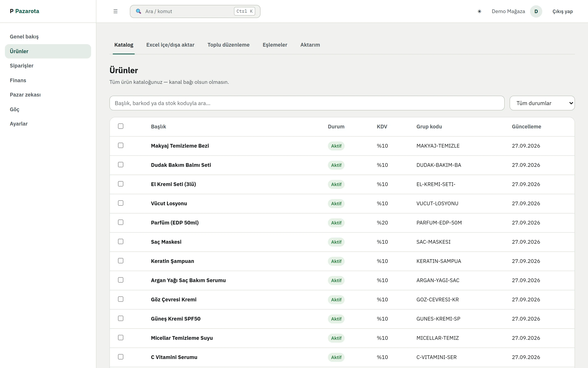The image size is (588, 368).
Task: Open the Makyaj Temizleme Bezi product title
Action: pos(180,146)
